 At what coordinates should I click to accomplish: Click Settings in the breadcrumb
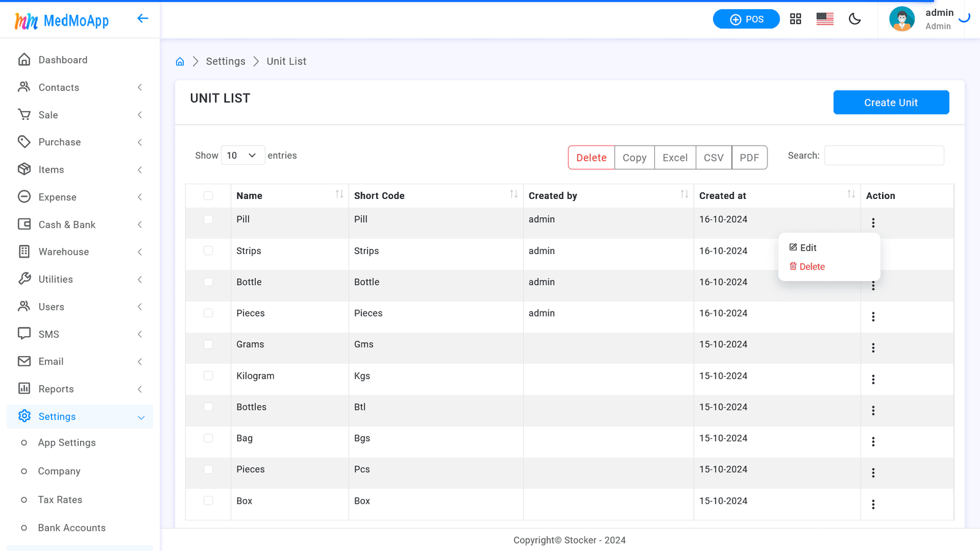click(x=225, y=61)
